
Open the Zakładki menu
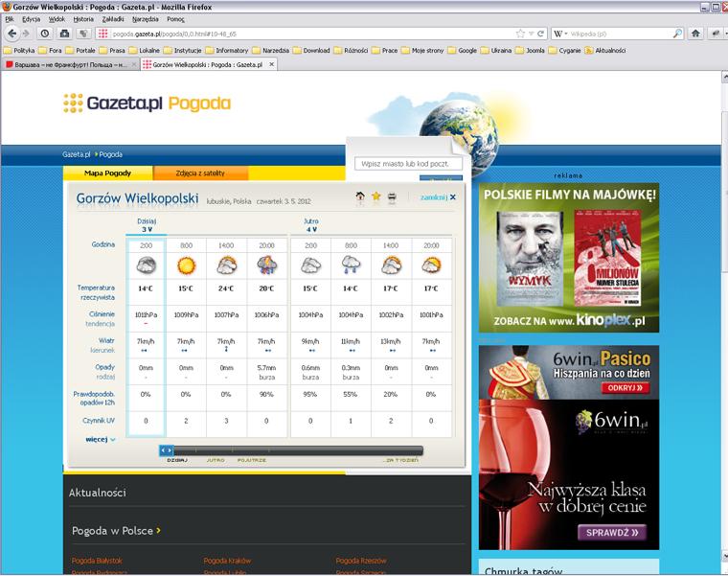[113, 19]
